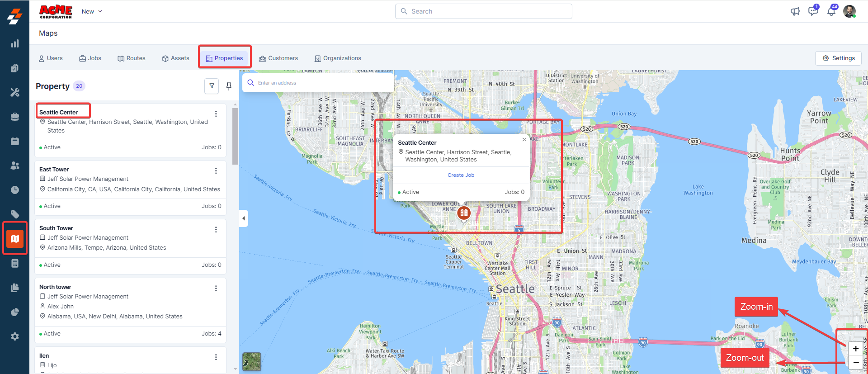This screenshot has width=868, height=374.
Task: Open the map Settings button
Action: [839, 58]
